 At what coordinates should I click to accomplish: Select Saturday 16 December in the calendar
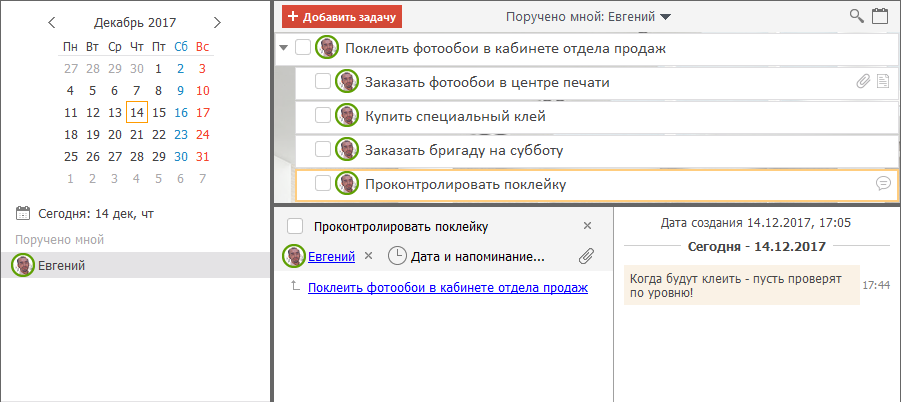point(180,113)
